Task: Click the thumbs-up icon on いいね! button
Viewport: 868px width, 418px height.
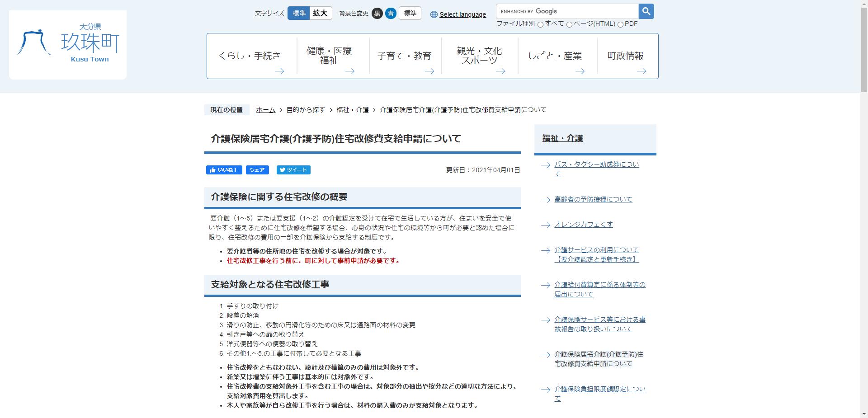Action: 212,170
